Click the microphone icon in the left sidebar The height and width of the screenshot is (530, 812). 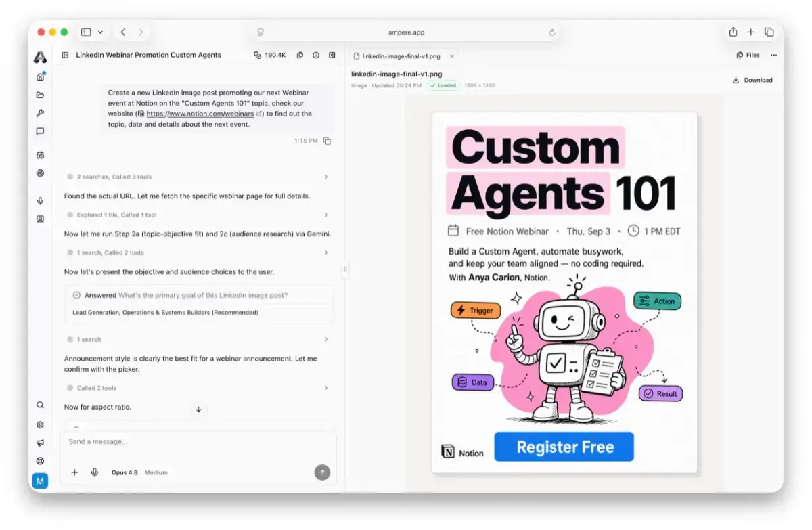pyautogui.click(x=41, y=201)
